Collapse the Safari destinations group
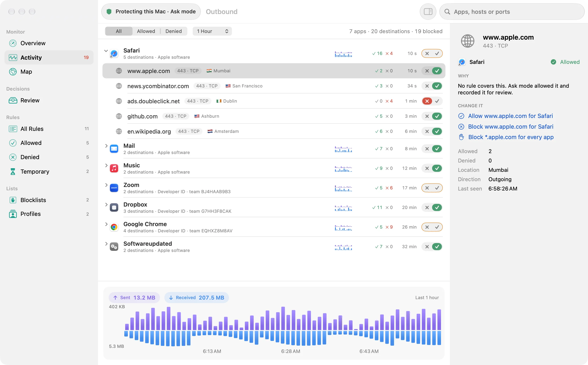Image resolution: width=588 pixels, height=365 pixels. 106,51
